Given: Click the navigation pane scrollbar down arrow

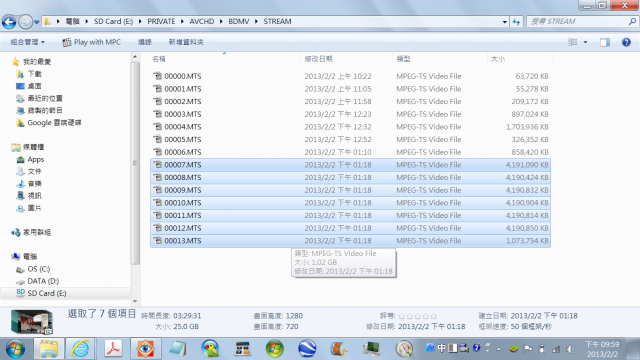Looking at the screenshot, I should (135, 301).
